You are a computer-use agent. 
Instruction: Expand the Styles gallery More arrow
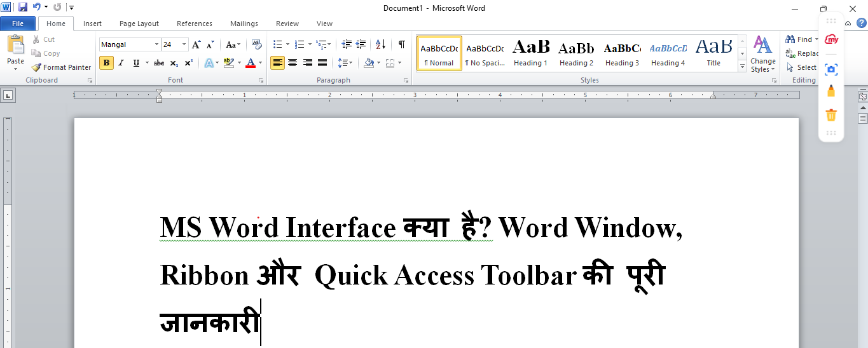742,67
